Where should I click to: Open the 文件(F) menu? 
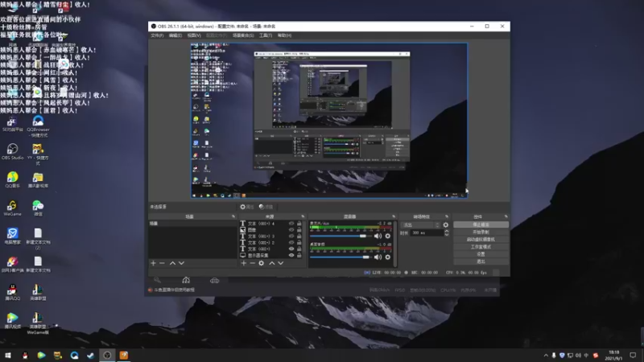point(157,35)
